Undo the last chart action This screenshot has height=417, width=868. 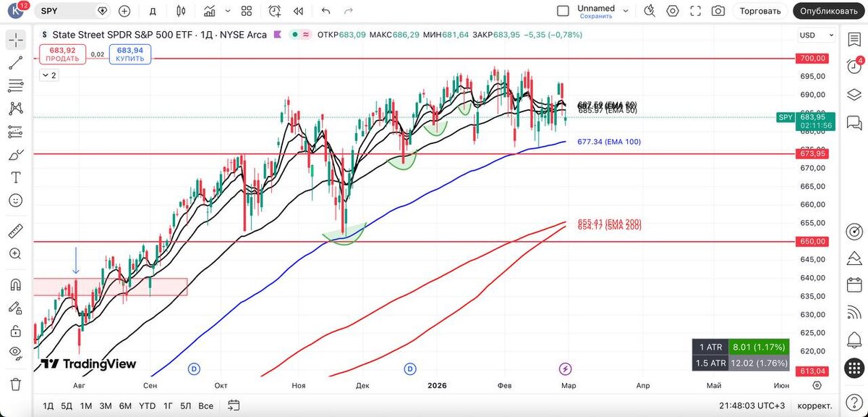click(325, 11)
